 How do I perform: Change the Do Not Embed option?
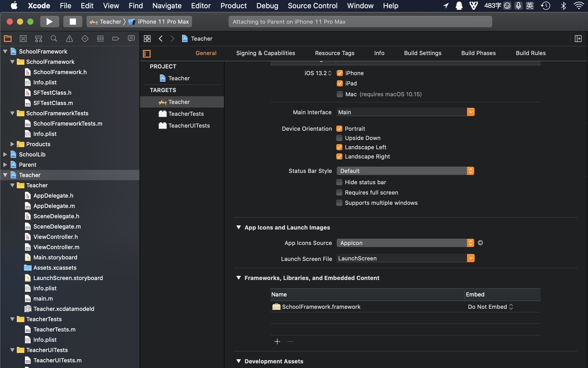(x=490, y=307)
